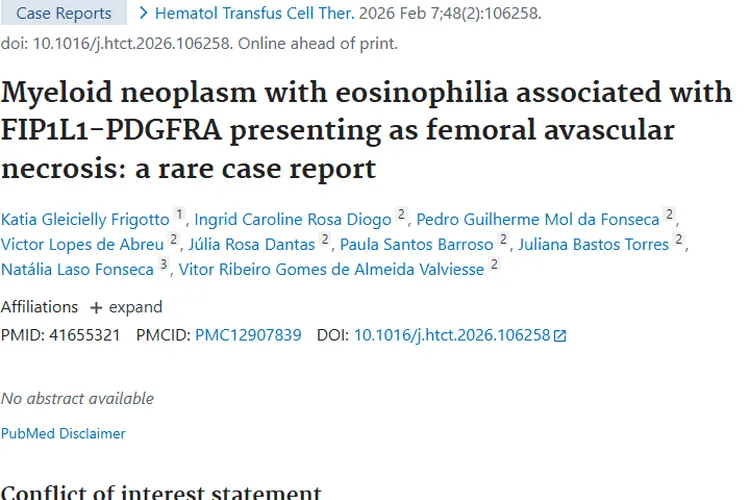750x500 pixels.
Task: Click affiliation superscript 3 after Natália Laso Fonseca
Action: 163,263
